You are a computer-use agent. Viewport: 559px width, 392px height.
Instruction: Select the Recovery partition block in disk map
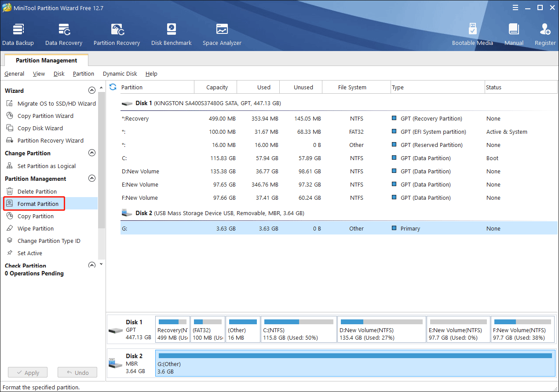[x=172, y=330]
